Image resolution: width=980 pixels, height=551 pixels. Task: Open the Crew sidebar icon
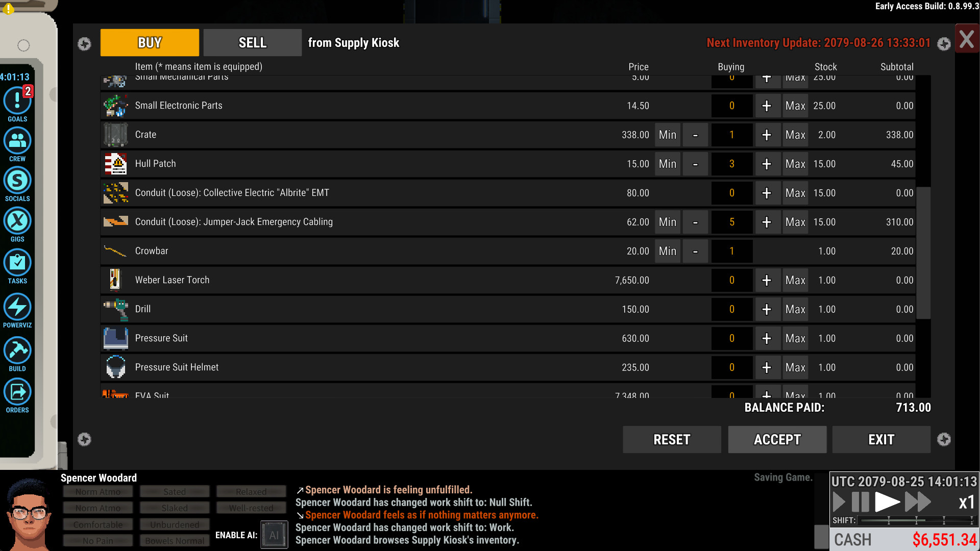point(17,141)
